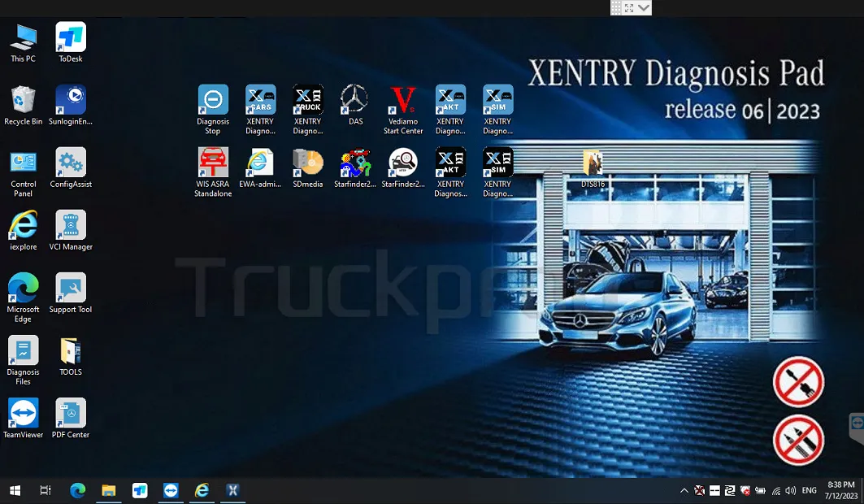The image size is (864, 504).
Task: Open the Windows Start menu
Action: (15, 491)
